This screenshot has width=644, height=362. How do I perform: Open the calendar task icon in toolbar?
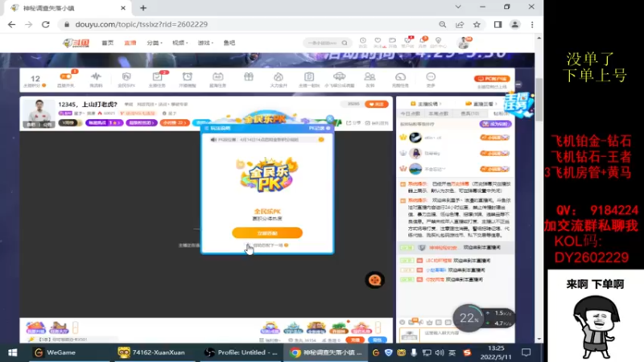pyautogui.click(x=217, y=76)
